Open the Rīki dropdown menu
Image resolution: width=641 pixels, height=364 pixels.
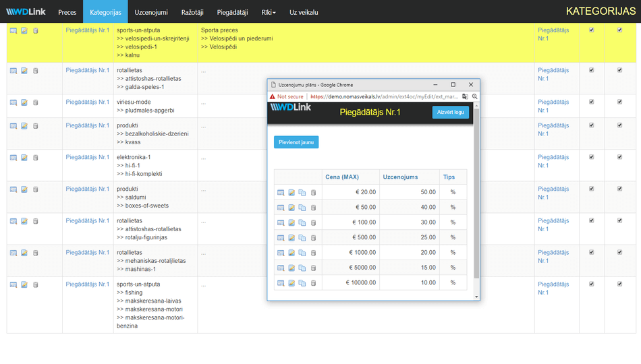269,12
